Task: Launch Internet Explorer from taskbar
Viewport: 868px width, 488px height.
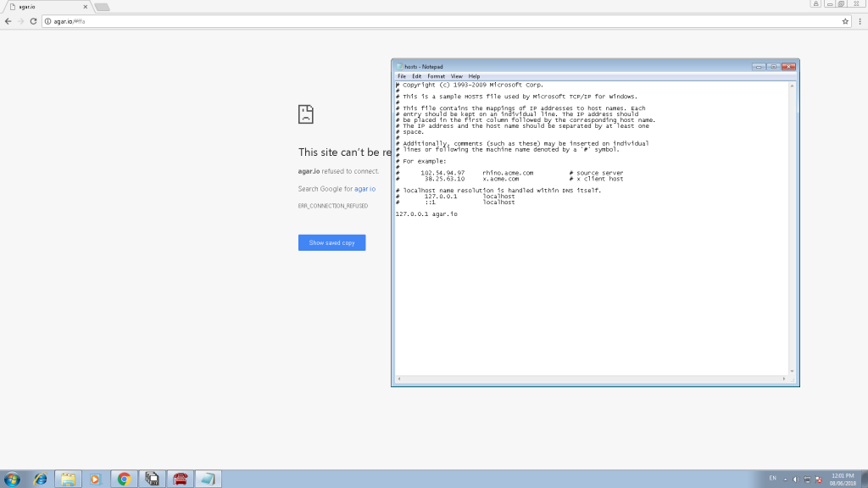Action: click(x=41, y=480)
